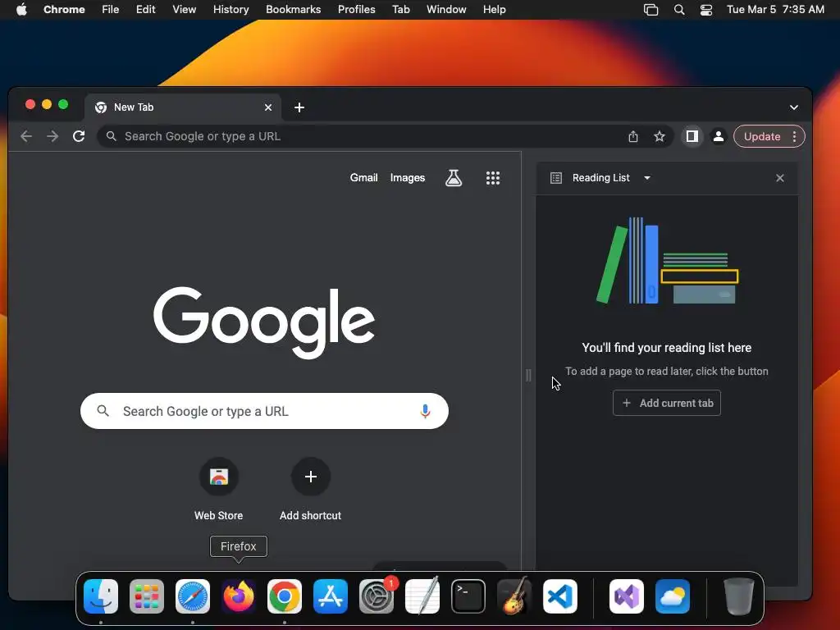Open System Settings from the dock
The height and width of the screenshot is (630, 840).
point(377,596)
